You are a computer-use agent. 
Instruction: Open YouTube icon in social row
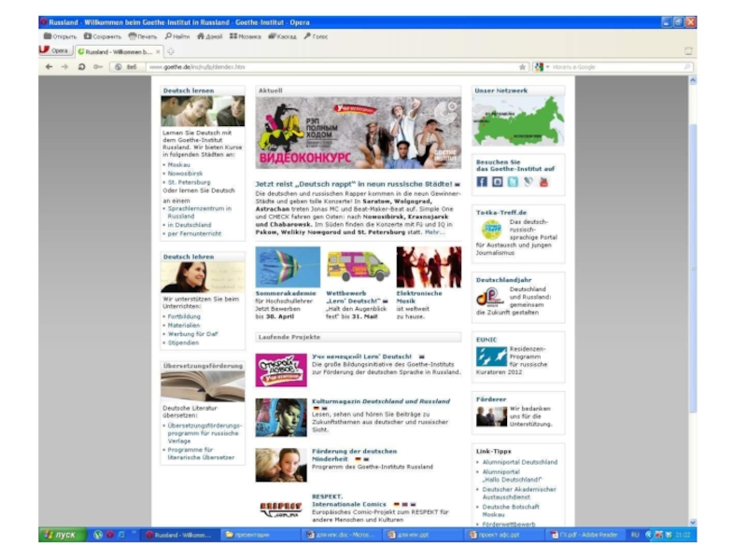point(543,182)
